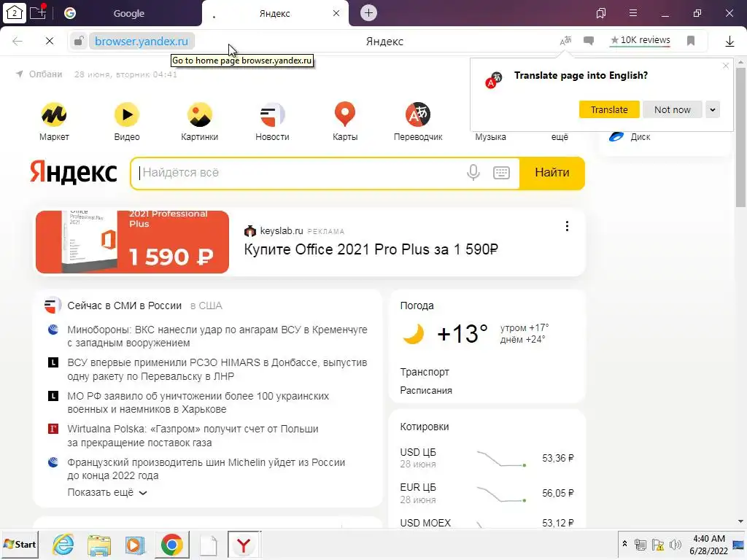Open the Погода weather heading
Image resolution: width=747 pixels, height=560 pixels.
click(417, 306)
